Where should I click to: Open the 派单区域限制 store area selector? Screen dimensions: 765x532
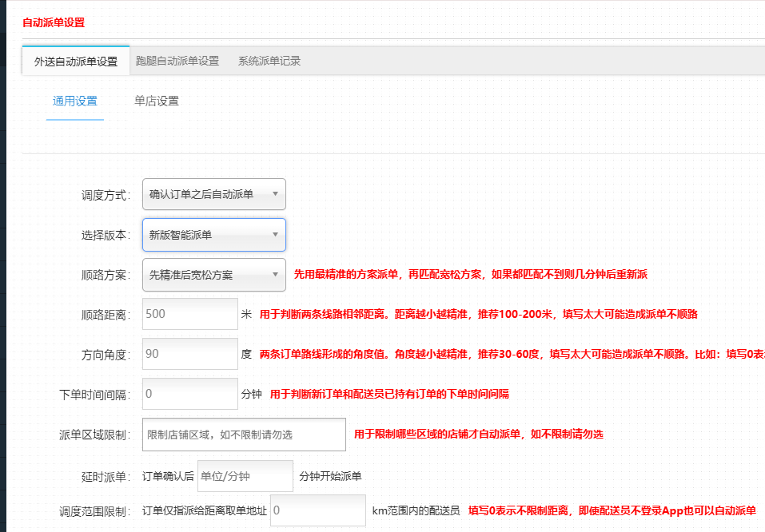(x=243, y=435)
